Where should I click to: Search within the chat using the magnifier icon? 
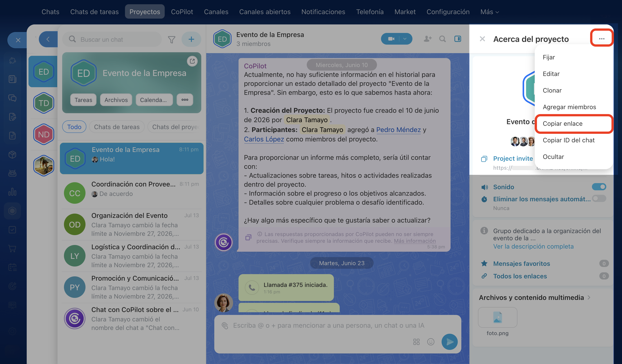[x=442, y=39]
